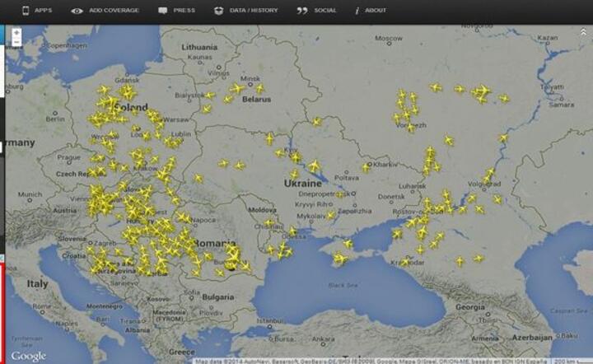This screenshot has width=593, height=364.
Task: Select the plane left of Kyiv label
Action: click(279, 152)
